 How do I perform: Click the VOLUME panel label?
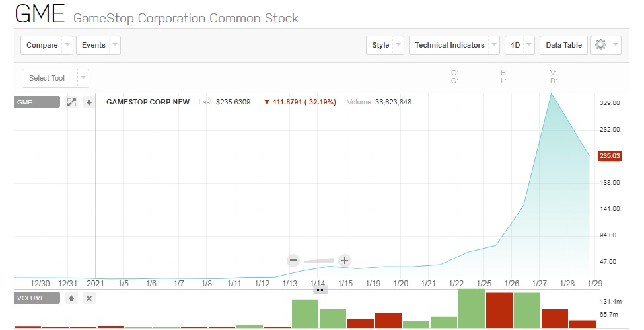37,298
